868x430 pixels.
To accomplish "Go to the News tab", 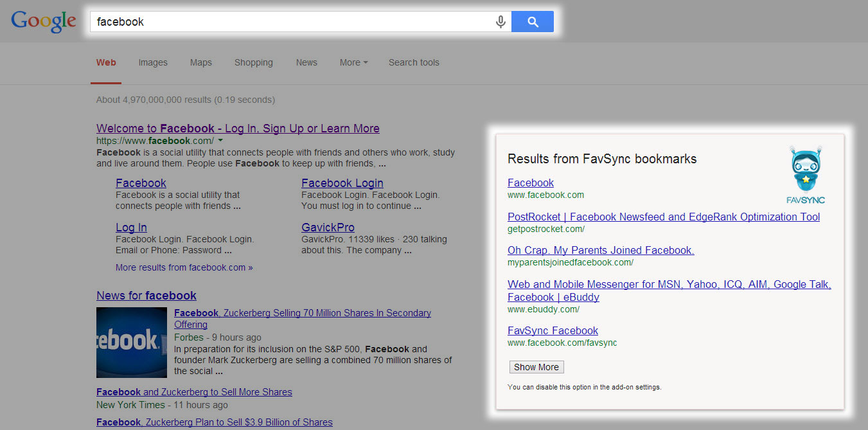I will point(306,62).
